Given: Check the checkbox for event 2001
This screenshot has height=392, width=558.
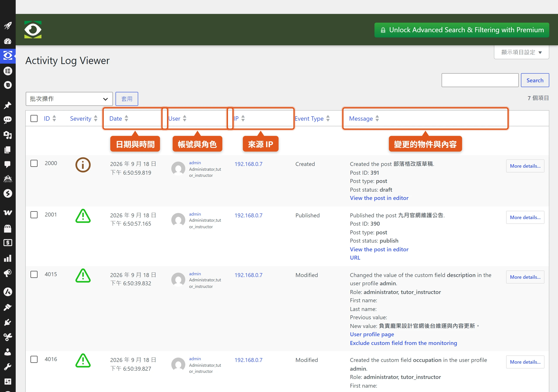Looking at the screenshot, I should (34, 215).
